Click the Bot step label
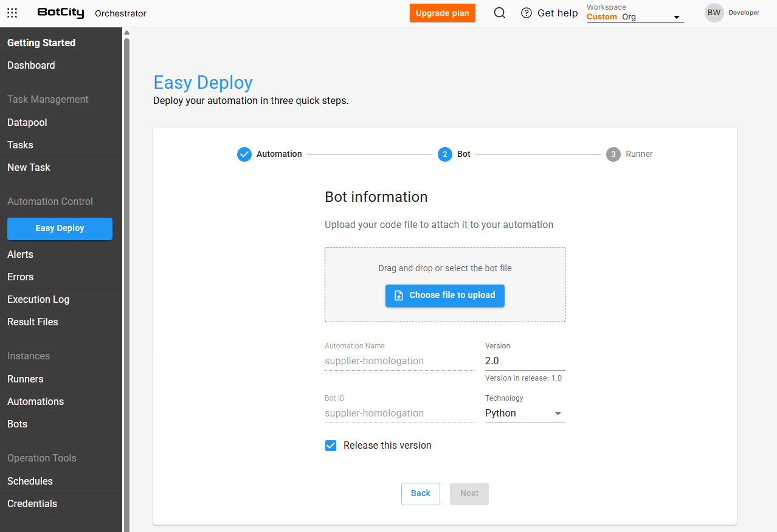This screenshot has width=777, height=532. [x=464, y=154]
